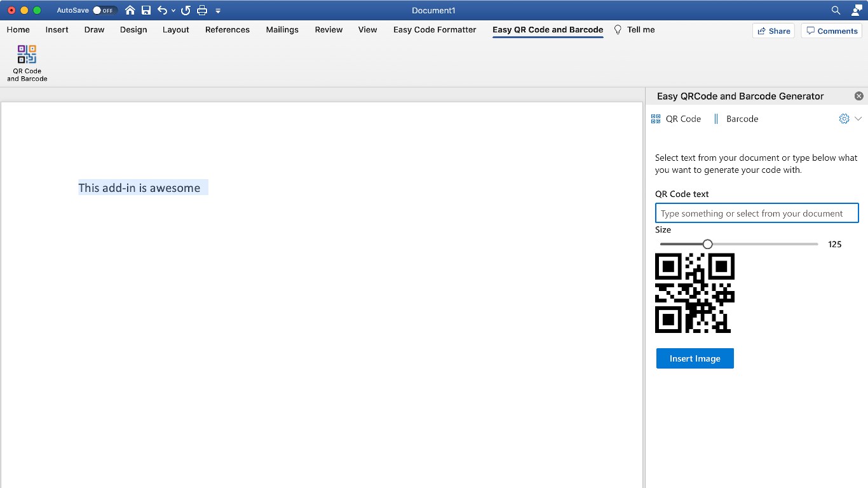Click the Size slider handle
The width and height of the screenshot is (868, 488).
click(x=708, y=244)
